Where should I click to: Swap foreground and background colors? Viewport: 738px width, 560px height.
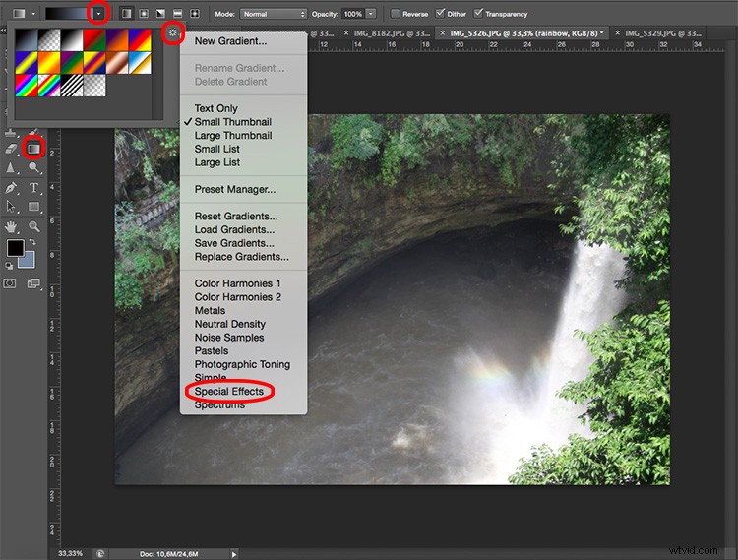[x=32, y=241]
